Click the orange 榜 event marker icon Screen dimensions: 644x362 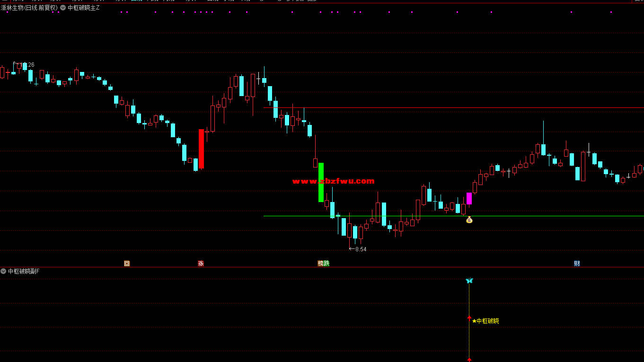pyautogui.click(x=321, y=264)
